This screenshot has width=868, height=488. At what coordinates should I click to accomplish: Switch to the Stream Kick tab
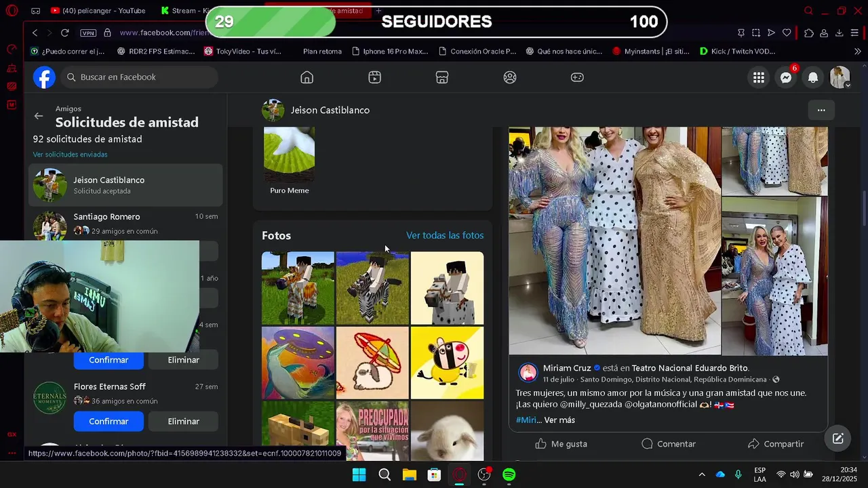(x=184, y=11)
